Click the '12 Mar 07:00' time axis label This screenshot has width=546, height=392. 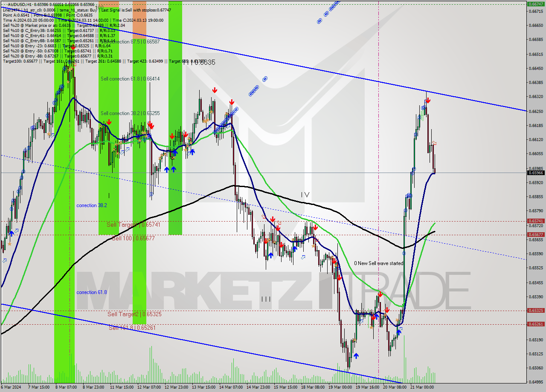click(148, 387)
